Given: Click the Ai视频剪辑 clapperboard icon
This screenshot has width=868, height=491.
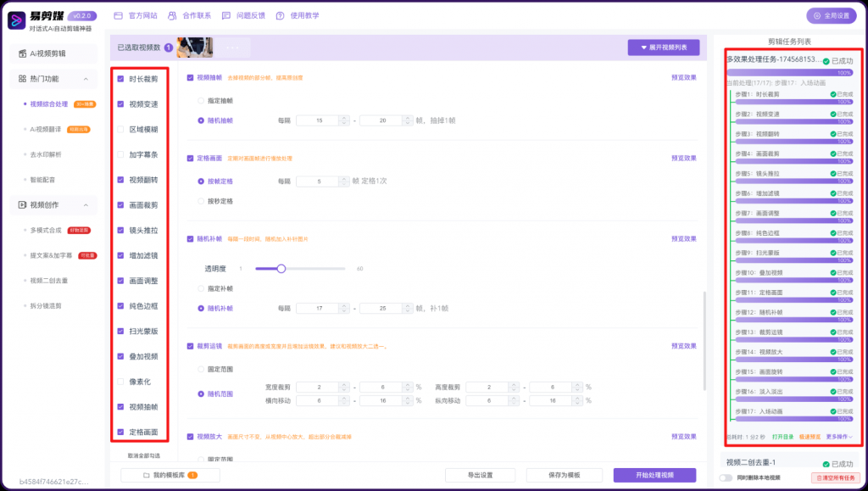Looking at the screenshot, I should pos(22,53).
